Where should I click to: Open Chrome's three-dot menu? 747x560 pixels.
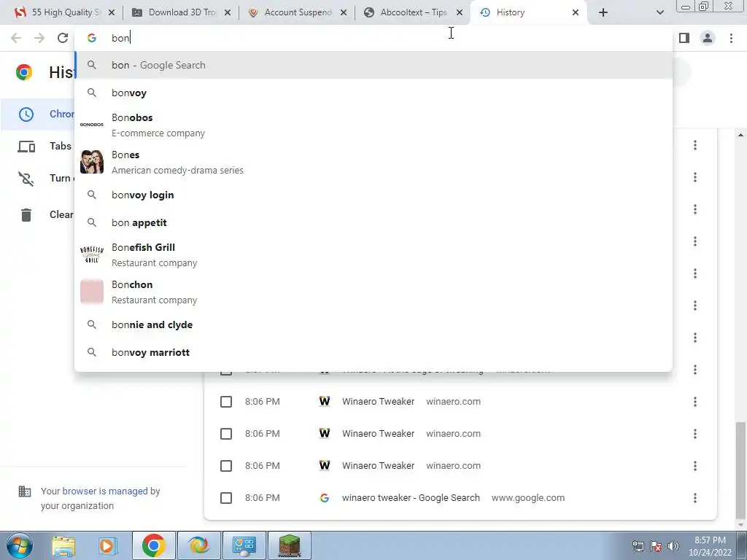[x=731, y=38]
